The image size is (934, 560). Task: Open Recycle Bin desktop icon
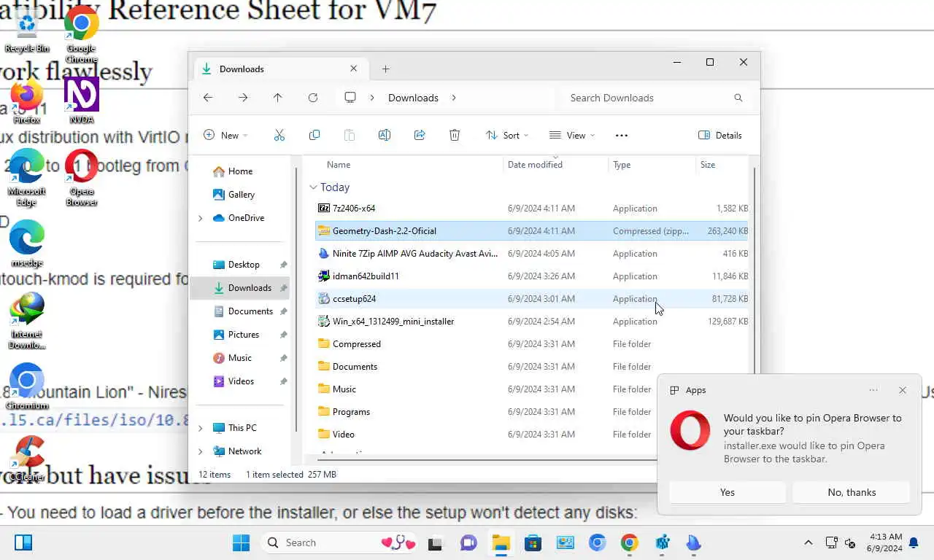pyautogui.click(x=27, y=31)
